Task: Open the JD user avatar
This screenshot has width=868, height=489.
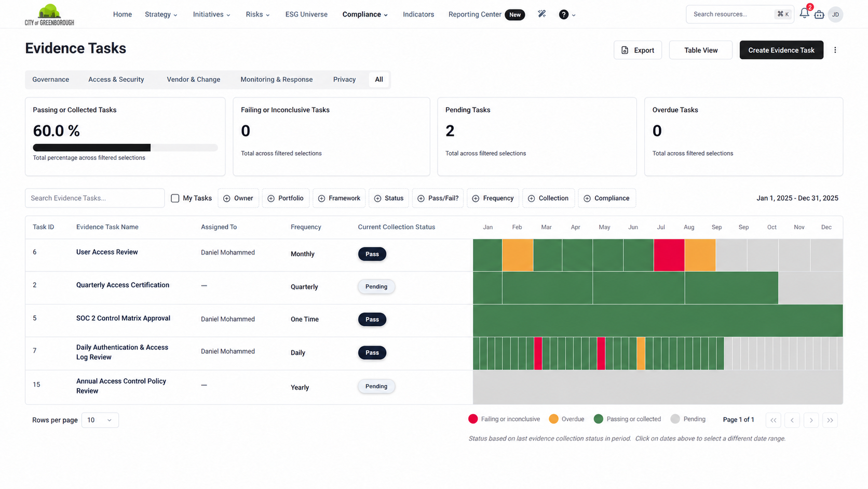Action: coord(835,15)
